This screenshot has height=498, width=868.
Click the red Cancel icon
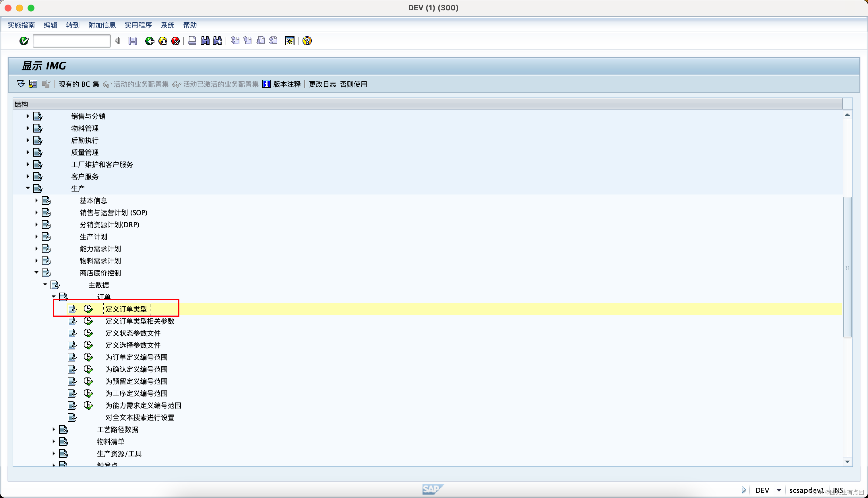pyautogui.click(x=175, y=41)
